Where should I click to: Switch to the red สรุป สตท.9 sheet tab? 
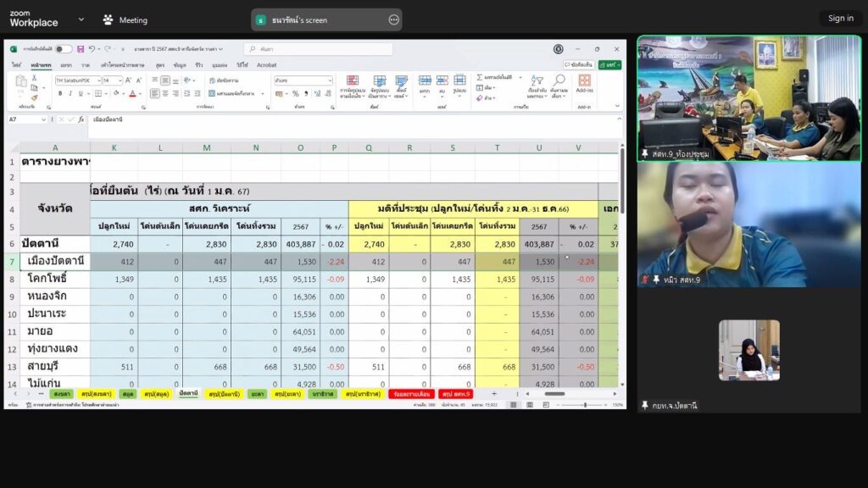[x=456, y=394]
